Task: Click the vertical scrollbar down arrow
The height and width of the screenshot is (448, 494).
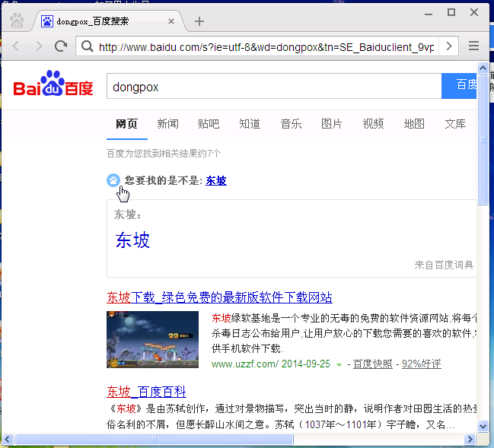Action: click(x=483, y=426)
